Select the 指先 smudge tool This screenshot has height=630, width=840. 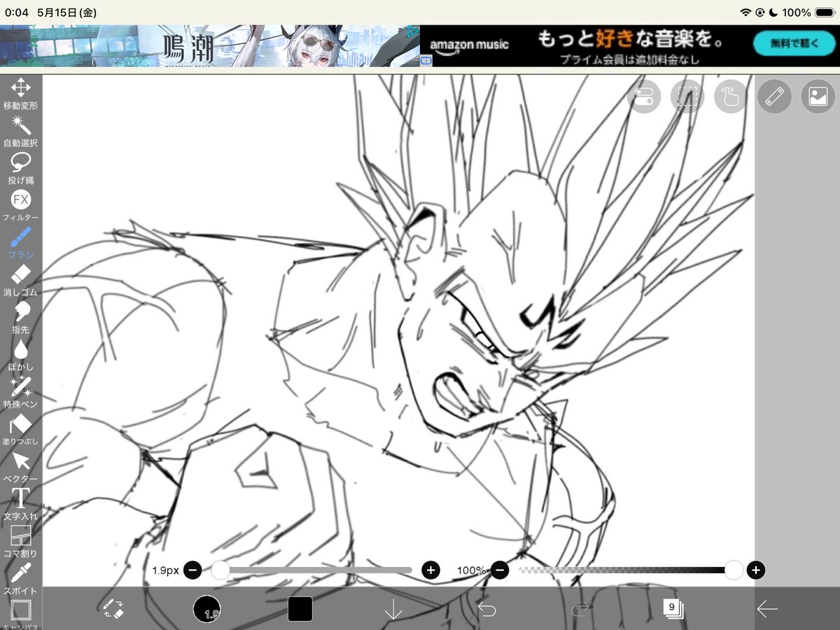click(21, 318)
